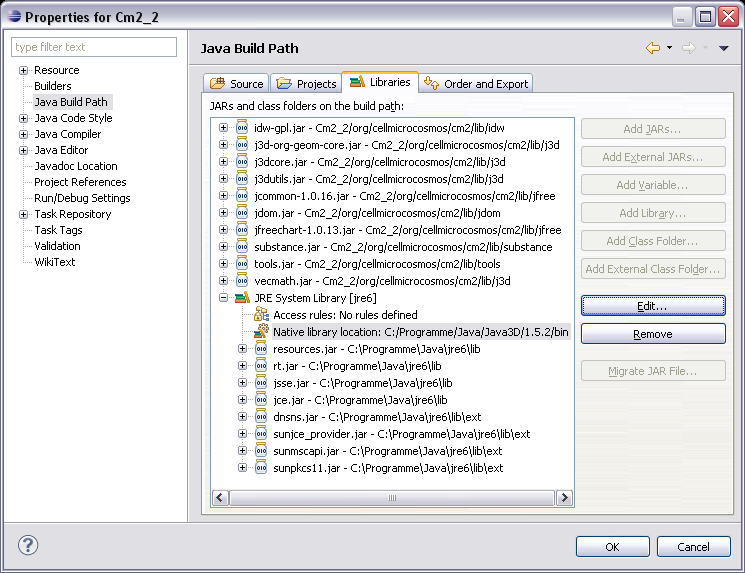Expand the sunpkcs11.jar entry
Viewport: 745px width, 573px height.
[x=242, y=468]
